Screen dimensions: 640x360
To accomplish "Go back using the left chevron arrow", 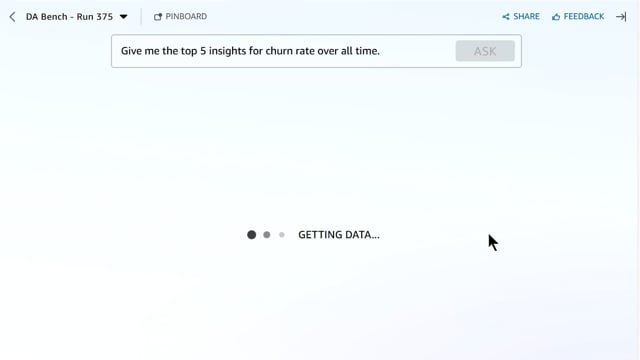I will [x=12, y=17].
